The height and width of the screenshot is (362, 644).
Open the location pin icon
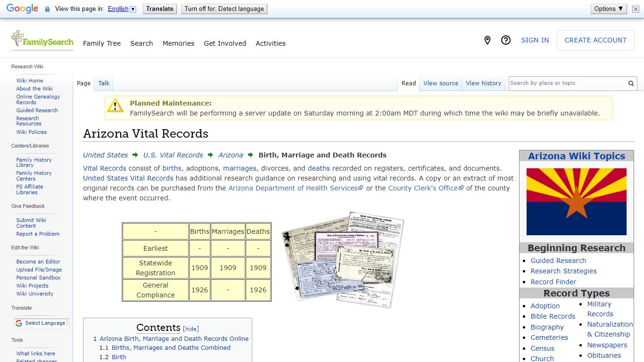pos(487,41)
